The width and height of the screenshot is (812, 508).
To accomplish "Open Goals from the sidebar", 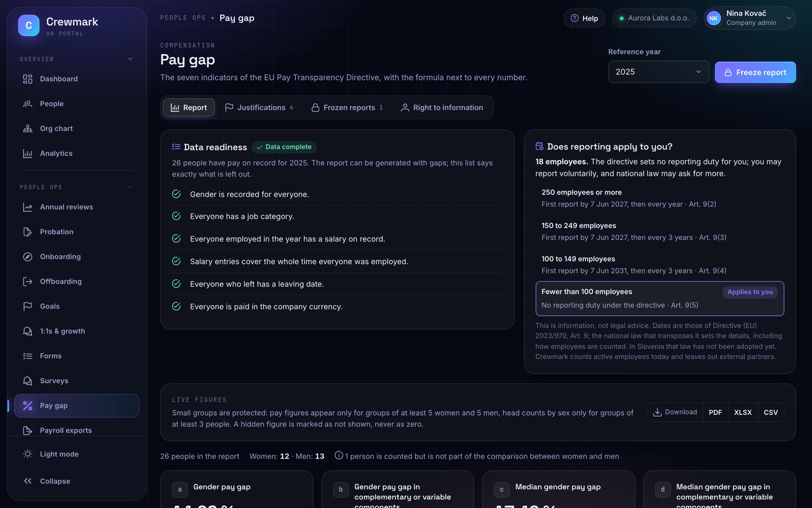I will click(x=77, y=306).
